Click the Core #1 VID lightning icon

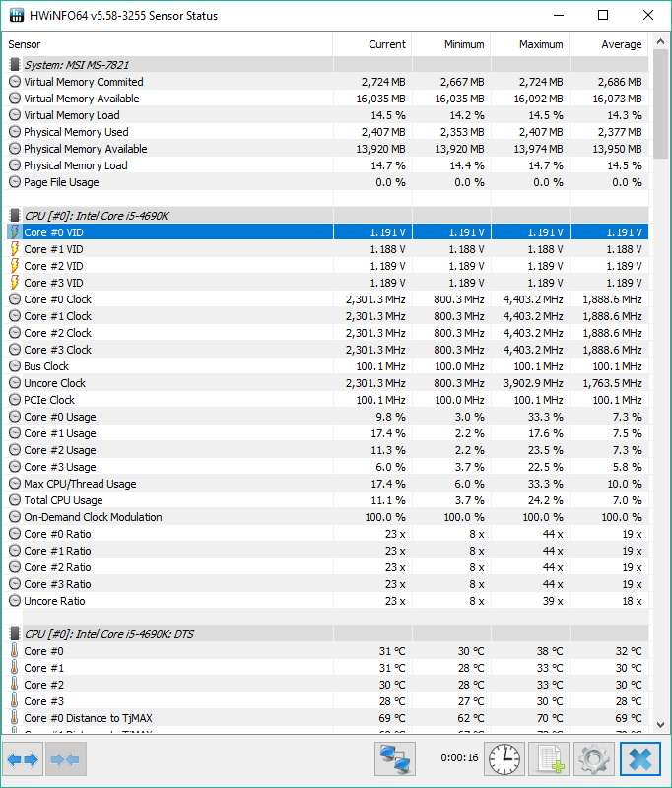[14, 249]
